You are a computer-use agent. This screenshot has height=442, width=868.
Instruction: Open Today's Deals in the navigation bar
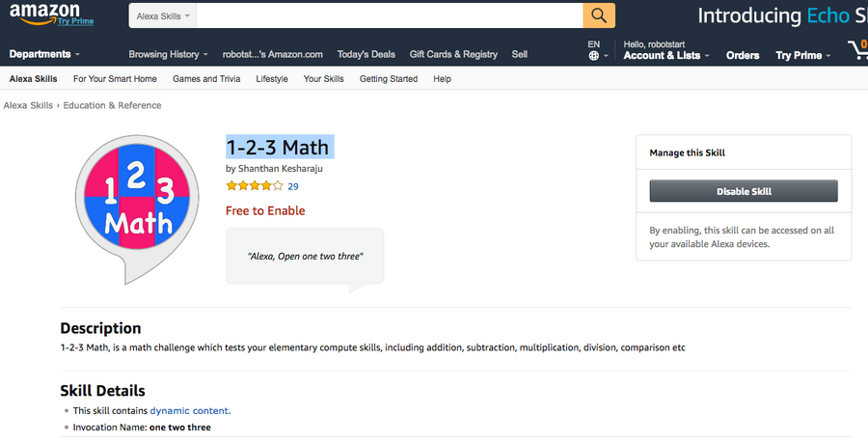366,55
